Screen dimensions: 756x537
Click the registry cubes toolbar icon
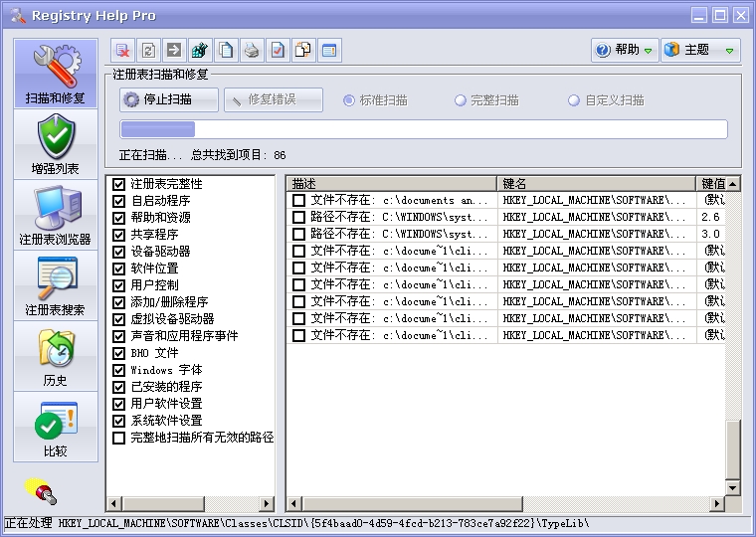point(201,50)
